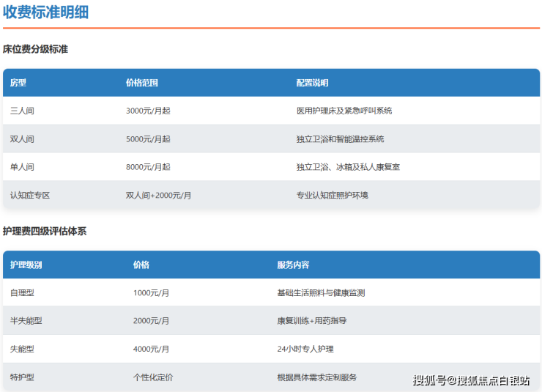Select the 自理型 care level cell
This screenshot has height=392, width=542.
(22, 293)
